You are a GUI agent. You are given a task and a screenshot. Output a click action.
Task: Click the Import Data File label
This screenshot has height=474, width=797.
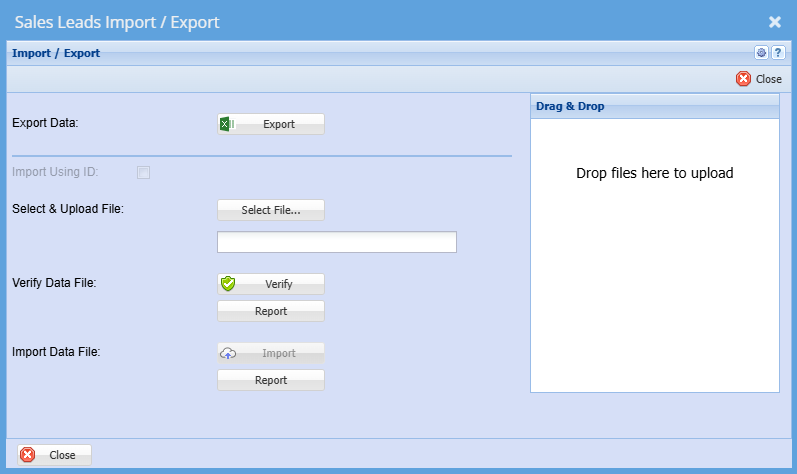click(56, 352)
